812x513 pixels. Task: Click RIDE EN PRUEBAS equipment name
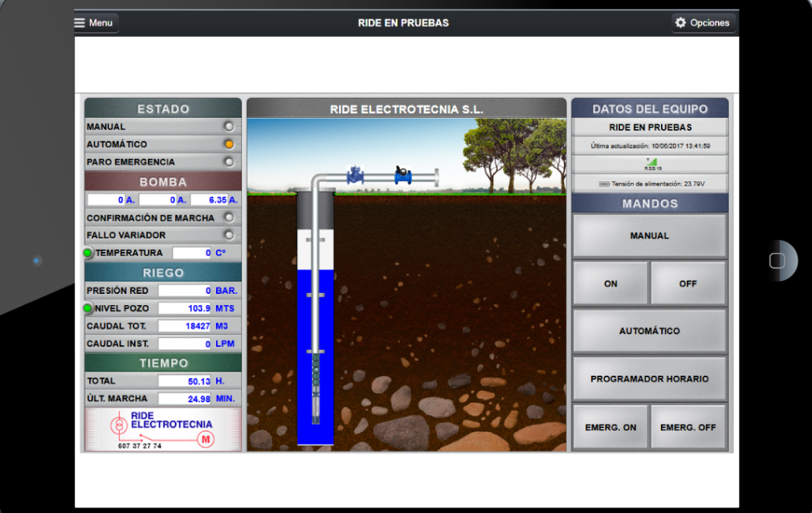click(x=650, y=128)
